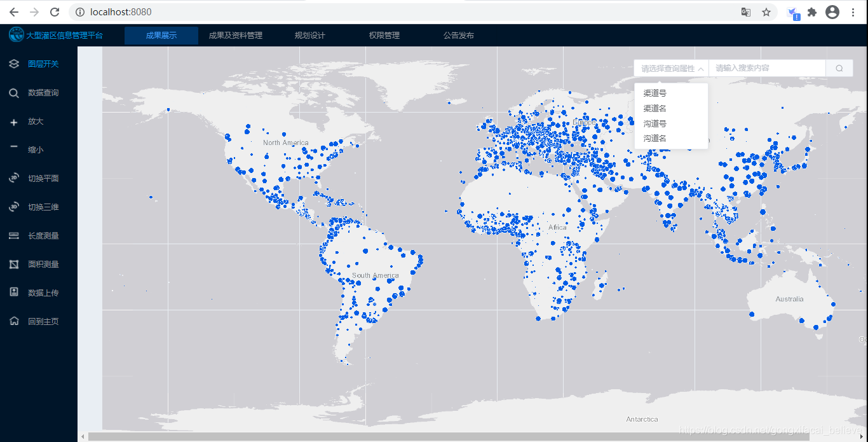This screenshot has height=442, width=868.
Task: Click the search magnifier button
Action: pyautogui.click(x=839, y=68)
